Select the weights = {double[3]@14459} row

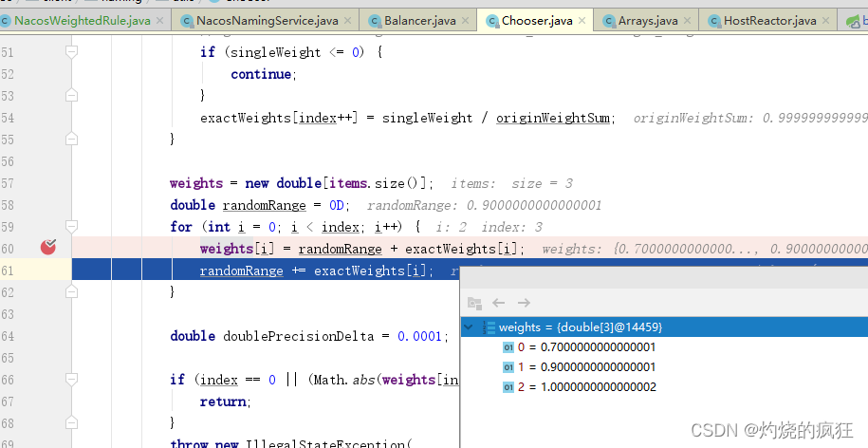point(664,327)
